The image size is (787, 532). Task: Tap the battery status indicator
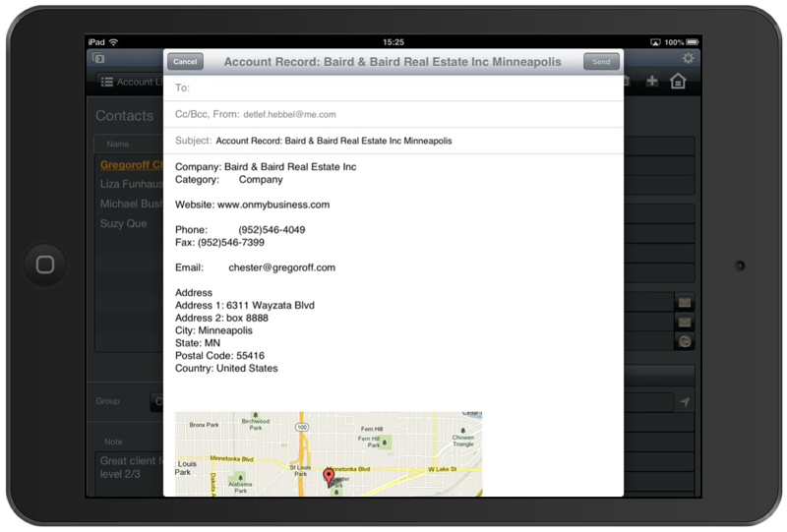(693, 42)
